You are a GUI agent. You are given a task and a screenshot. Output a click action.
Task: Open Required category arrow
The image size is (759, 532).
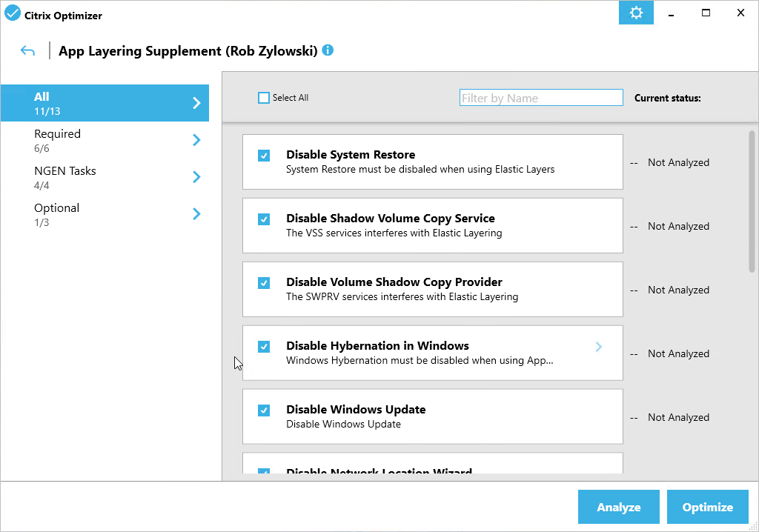point(196,140)
